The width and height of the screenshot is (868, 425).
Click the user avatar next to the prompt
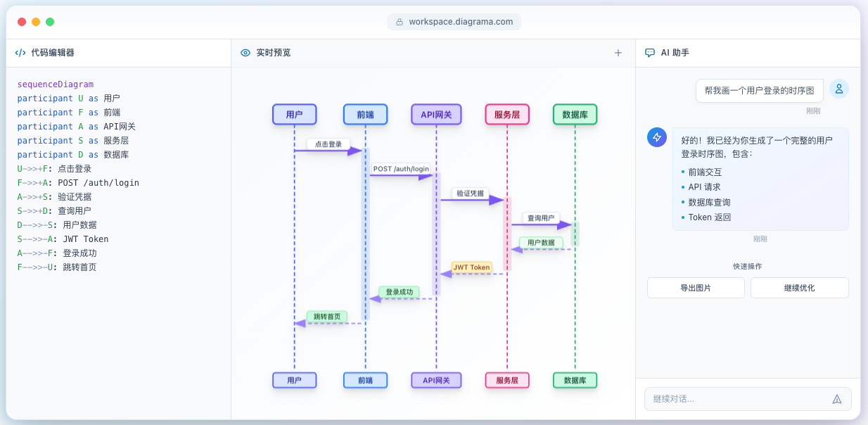pyautogui.click(x=838, y=89)
